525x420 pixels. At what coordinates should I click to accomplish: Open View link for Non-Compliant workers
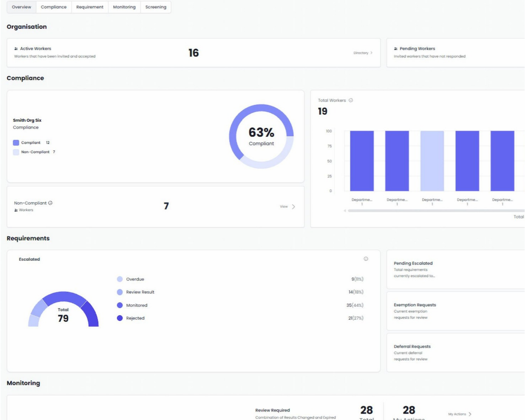284,206
